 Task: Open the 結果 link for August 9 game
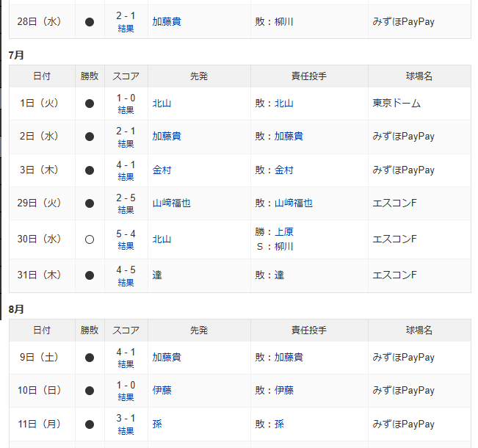(126, 364)
